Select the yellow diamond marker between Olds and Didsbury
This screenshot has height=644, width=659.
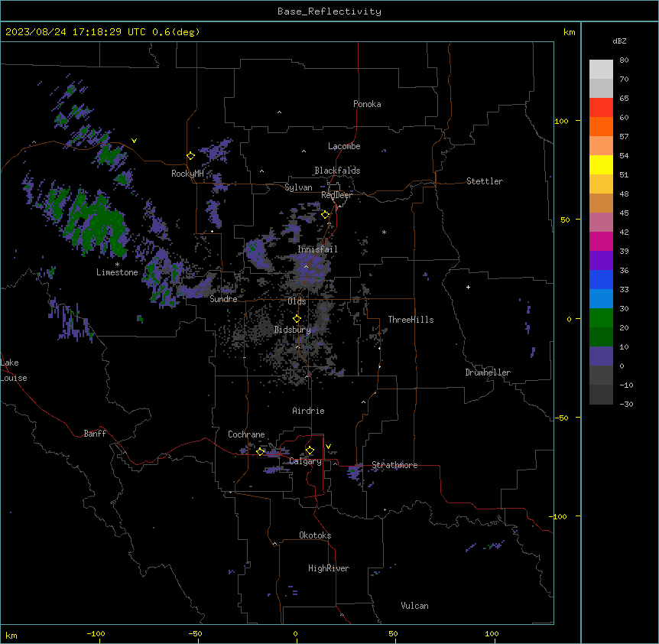(x=297, y=319)
